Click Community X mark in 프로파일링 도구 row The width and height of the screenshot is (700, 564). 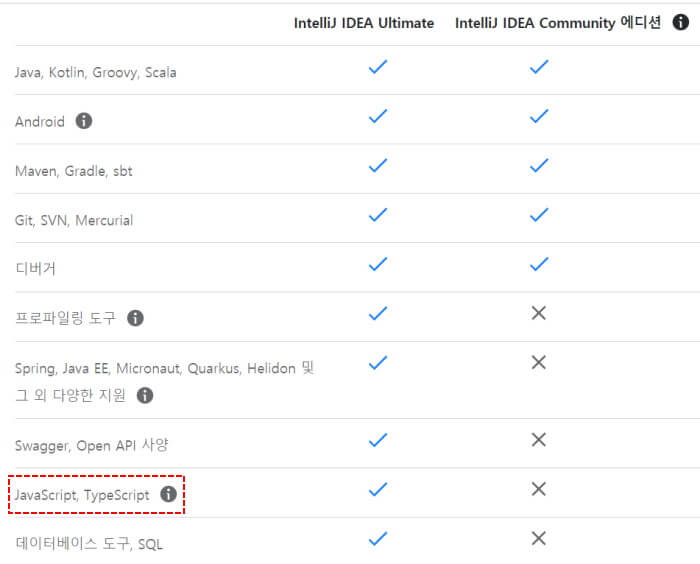coord(539,313)
